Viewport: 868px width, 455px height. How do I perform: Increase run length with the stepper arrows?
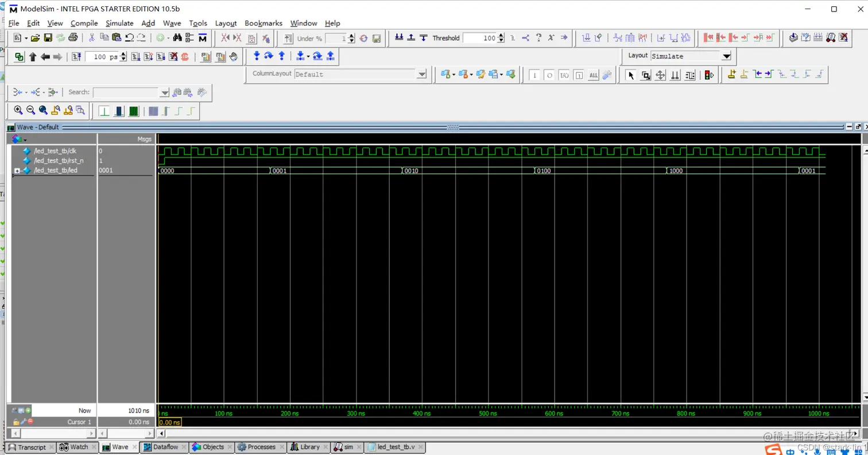point(123,57)
